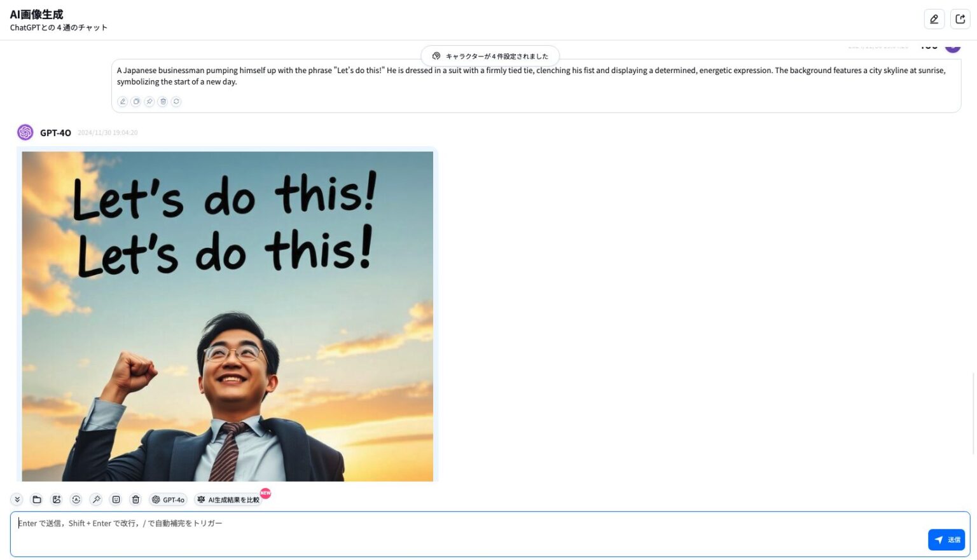Click the circled A auto icon
The width and height of the screenshot is (977, 560).
(76, 500)
